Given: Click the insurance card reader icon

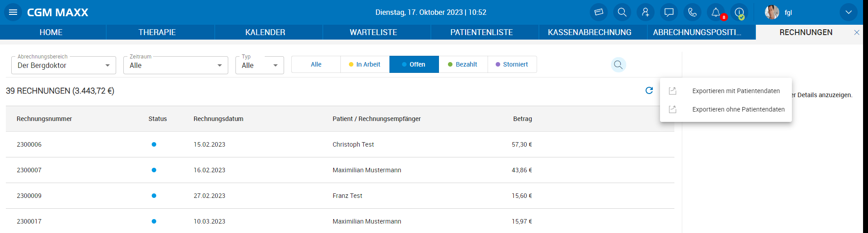Looking at the screenshot, I should (x=599, y=12).
